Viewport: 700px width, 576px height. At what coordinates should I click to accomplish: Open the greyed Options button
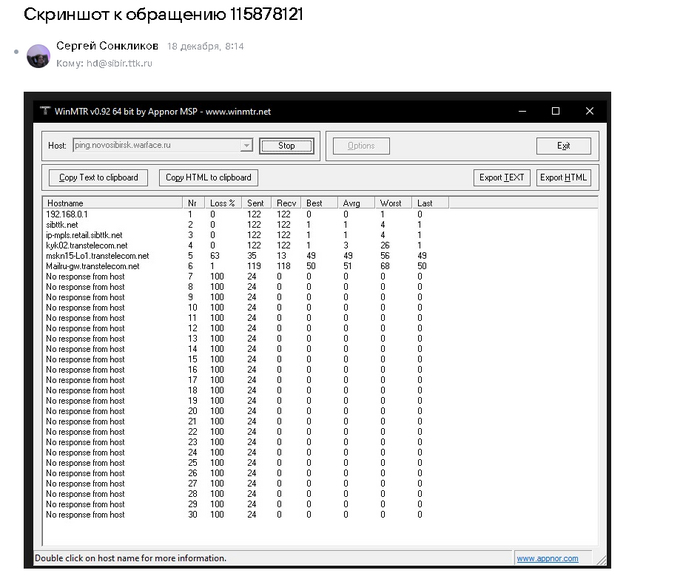pyautogui.click(x=361, y=146)
